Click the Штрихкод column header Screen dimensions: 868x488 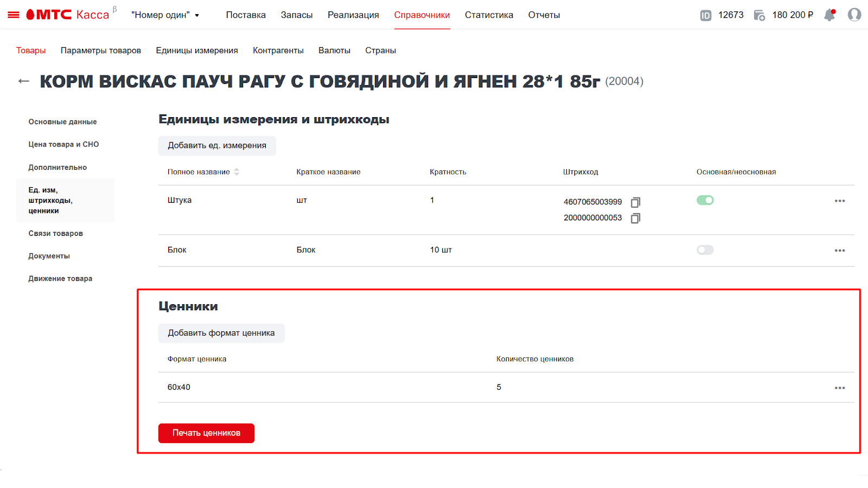[580, 172]
